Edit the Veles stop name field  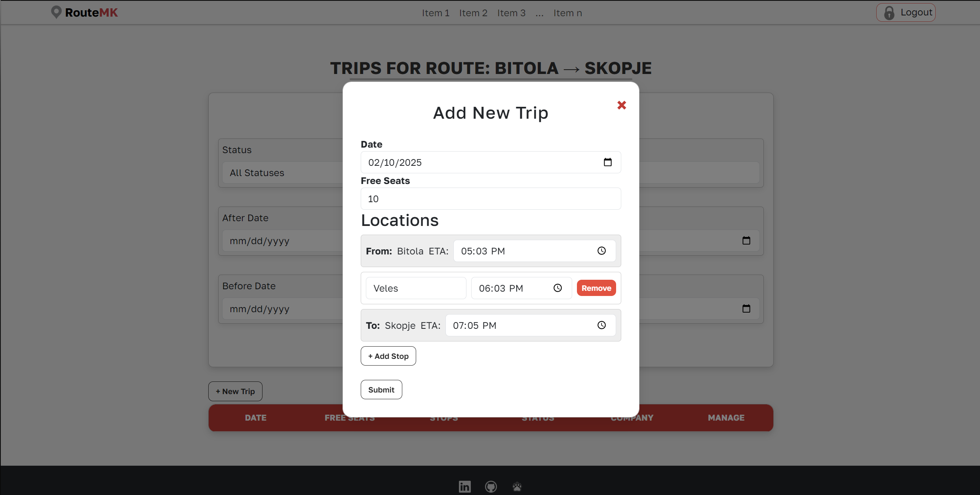[x=415, y=288]
